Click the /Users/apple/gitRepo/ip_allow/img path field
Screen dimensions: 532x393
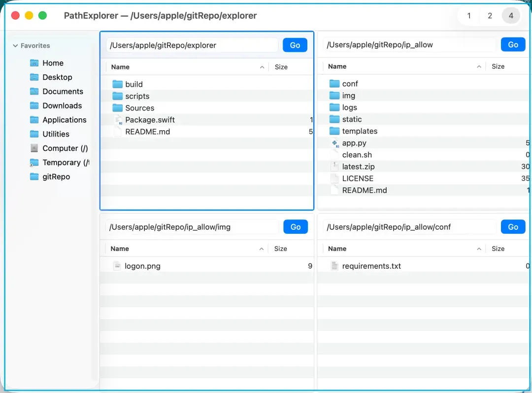(x=193, y=227)
